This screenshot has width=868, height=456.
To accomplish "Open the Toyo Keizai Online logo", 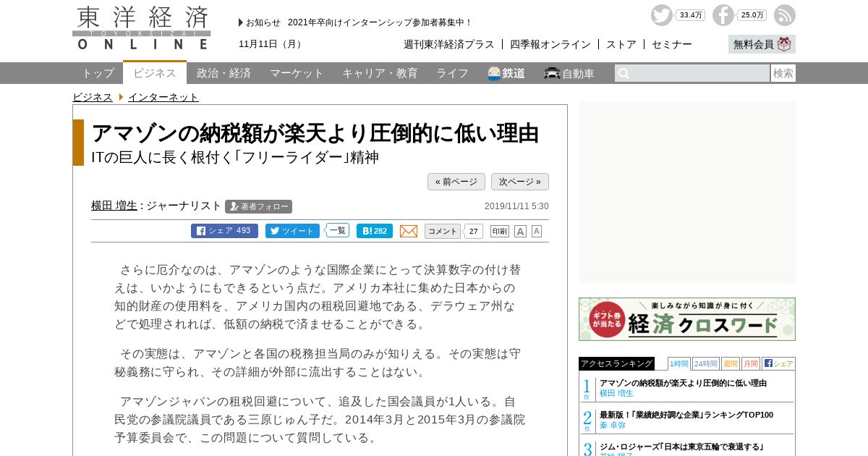I will 142,28.
